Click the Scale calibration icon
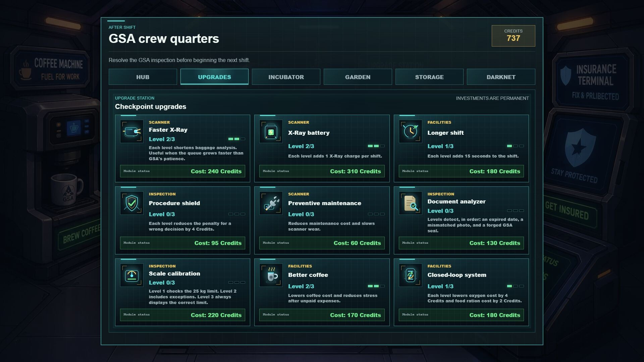The width and height of the screenshot is (644, 362). point(132,275)
